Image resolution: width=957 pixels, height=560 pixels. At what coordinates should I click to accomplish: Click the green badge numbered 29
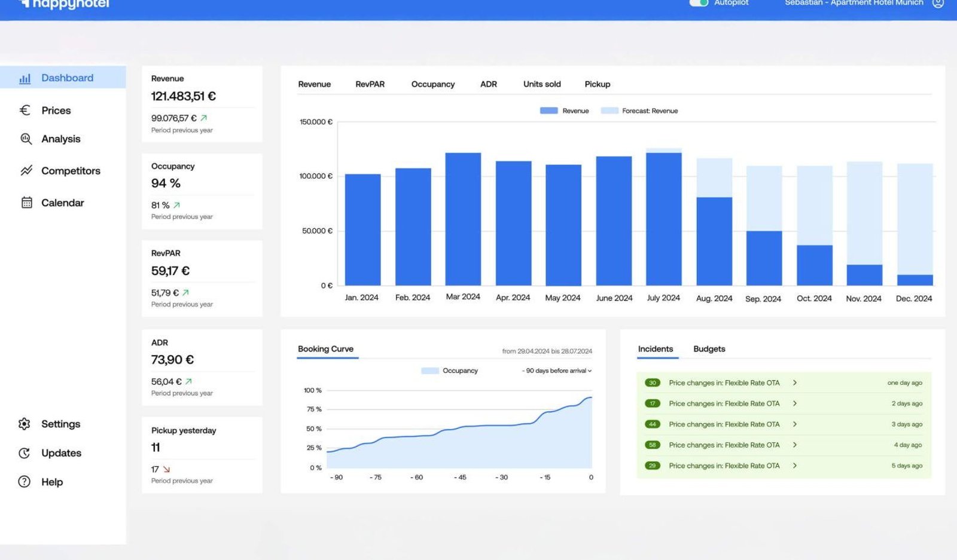coord(653,466)
